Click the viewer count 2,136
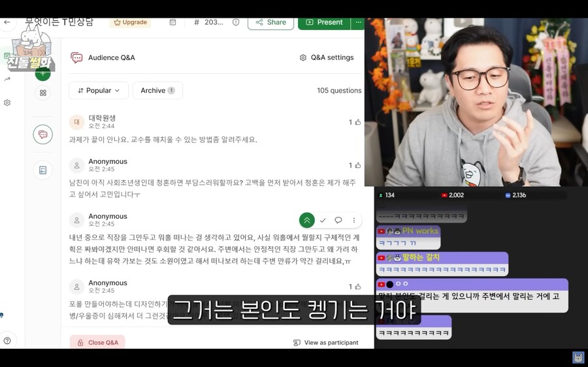 click(516, 195)
